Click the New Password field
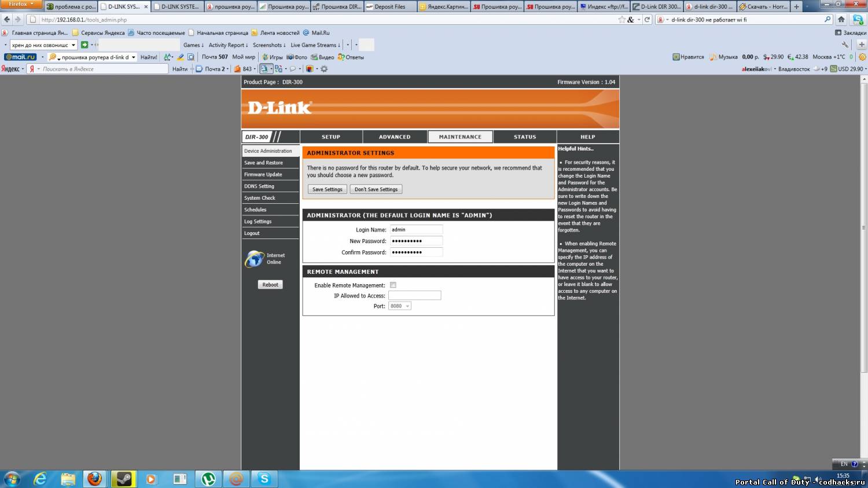 [x=416, y=241]
